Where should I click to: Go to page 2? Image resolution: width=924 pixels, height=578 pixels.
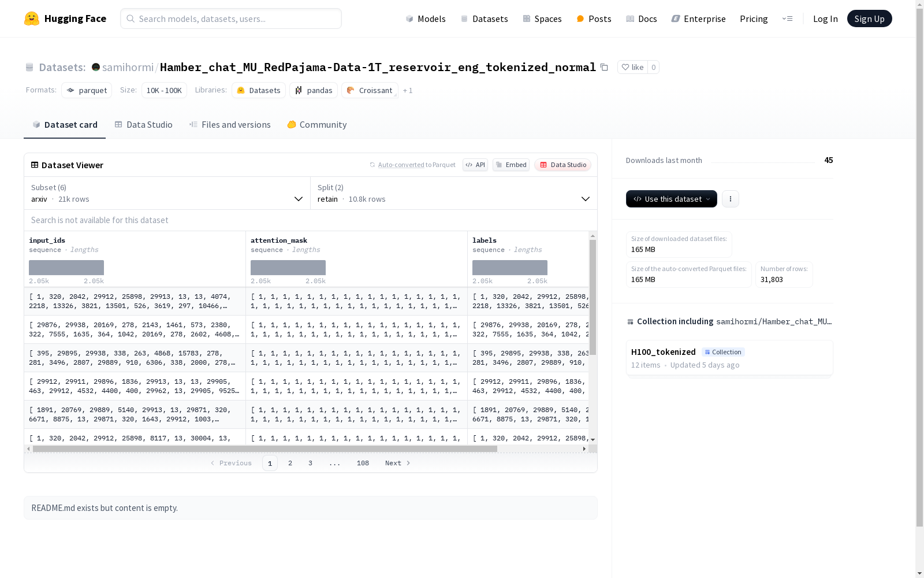coord(290,463)
